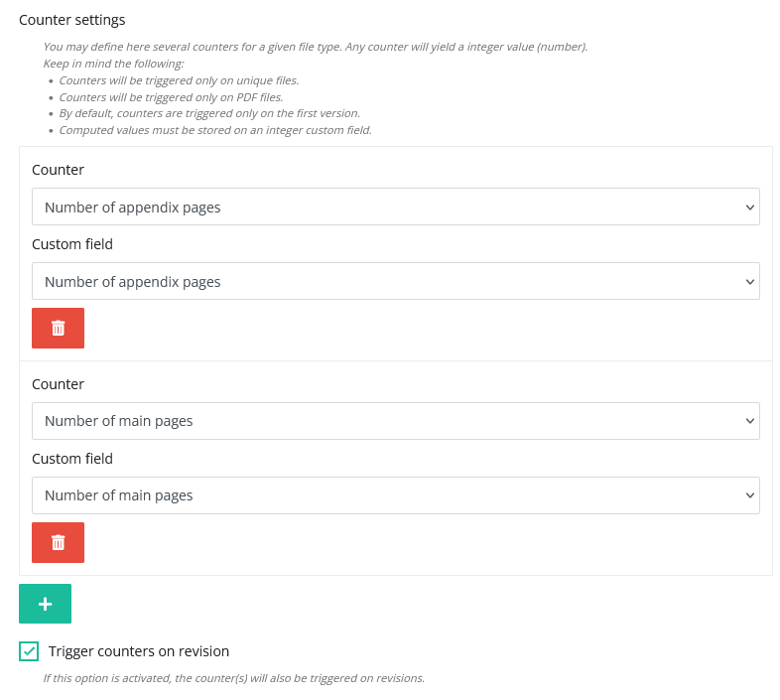Click the note 'Counters will be triggered only on PDF files'
Image resolution: width=780 pixels, height=700 pixels.
click(171, 97)
